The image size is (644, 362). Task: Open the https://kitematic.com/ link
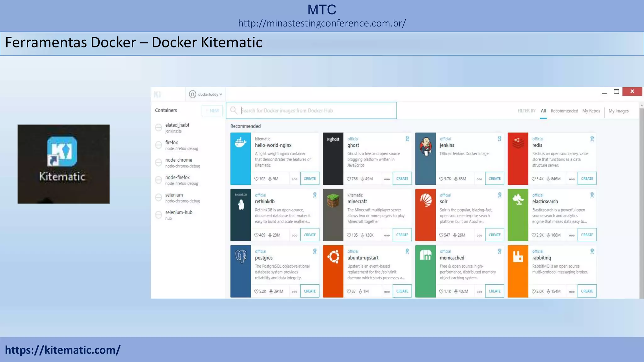pos(63,350)
